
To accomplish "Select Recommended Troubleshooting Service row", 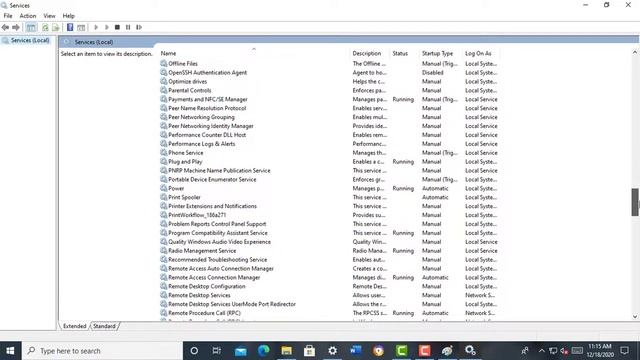I will (x=329, y=260).
